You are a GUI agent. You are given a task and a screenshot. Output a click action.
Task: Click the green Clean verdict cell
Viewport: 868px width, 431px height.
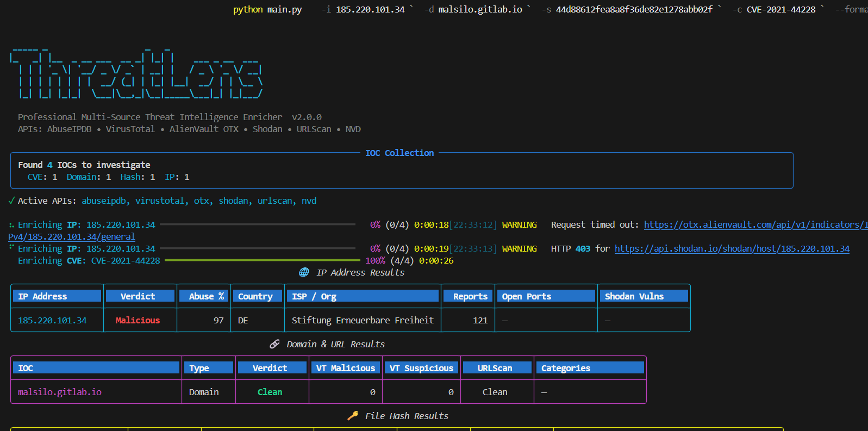tap(270, 392)
